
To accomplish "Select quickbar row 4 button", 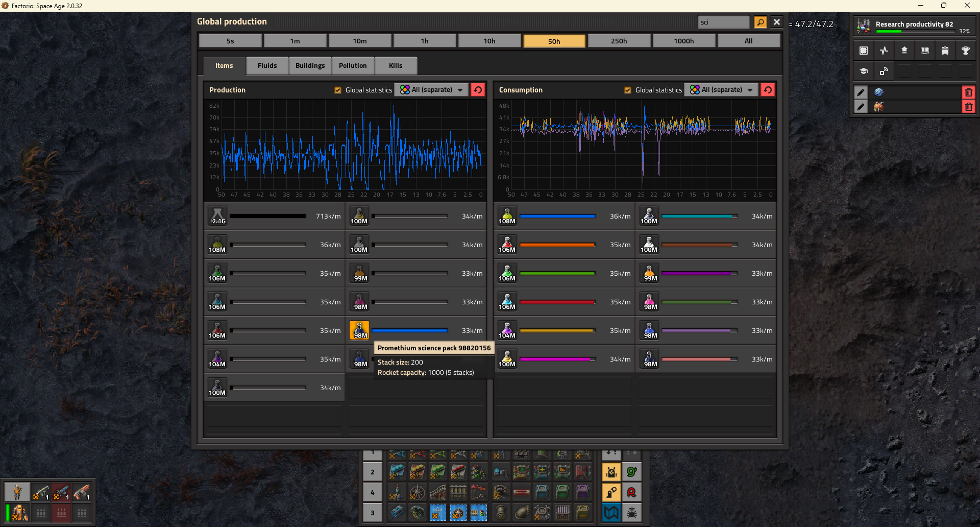I will pyautogui.click(x=373, y=492).
